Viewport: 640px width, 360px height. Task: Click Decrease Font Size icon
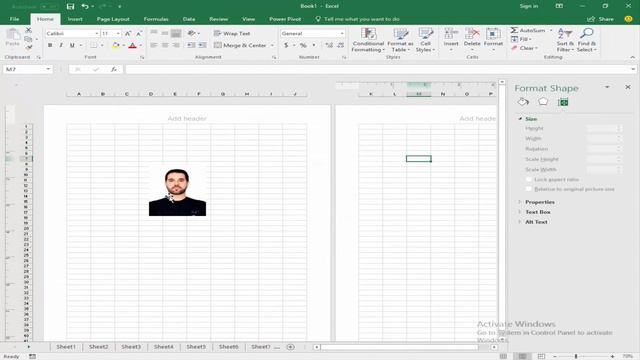coord(139,33)
